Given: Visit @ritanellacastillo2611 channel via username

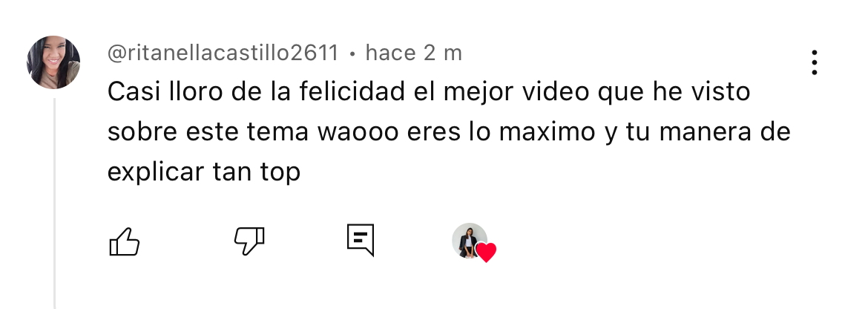Looking at the screenshot, I should click(x=223, y=53).
